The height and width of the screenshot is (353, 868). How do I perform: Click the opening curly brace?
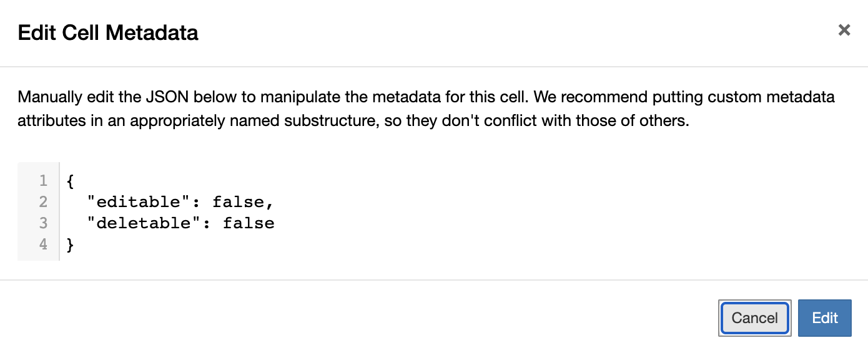[70, 181]
